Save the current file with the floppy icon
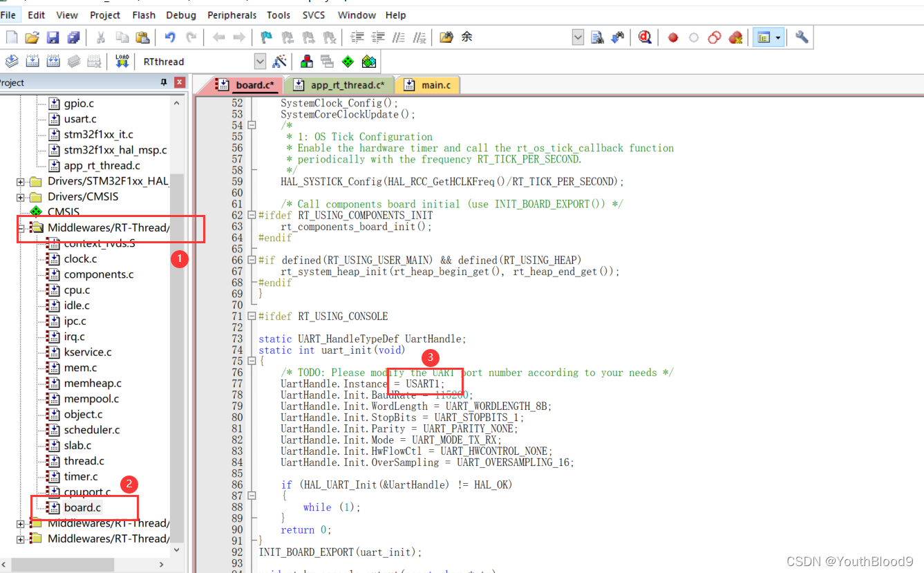 pyautogui.click(x=53, y=37)
